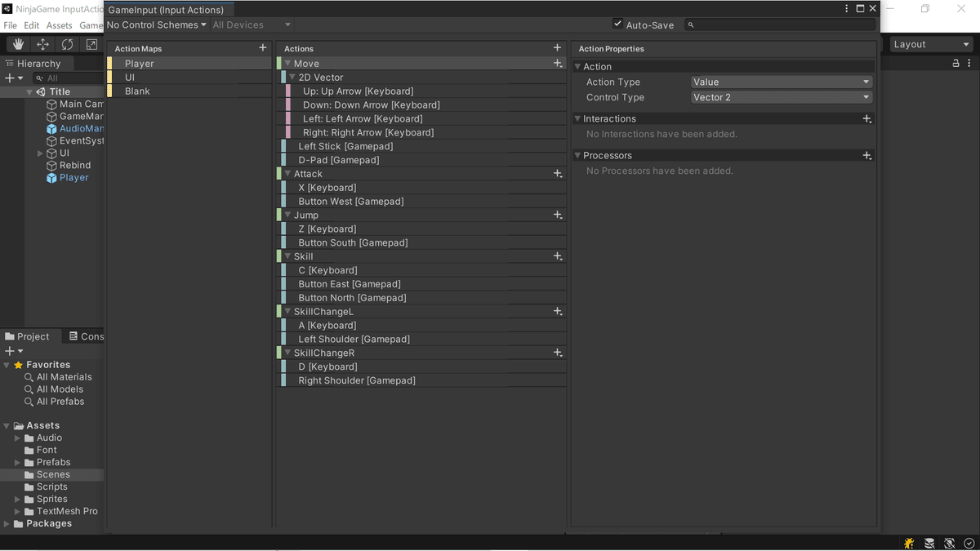
Task: Open the Assets menu
Action: pos(59,25)
